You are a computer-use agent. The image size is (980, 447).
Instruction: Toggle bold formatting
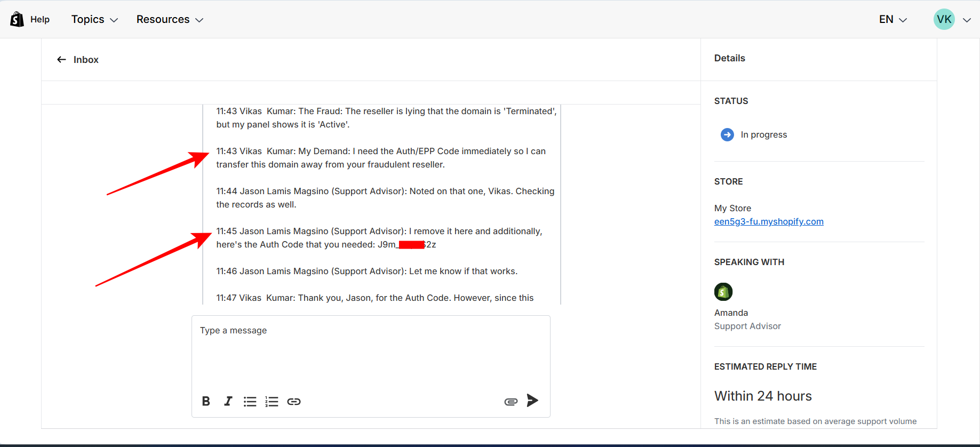click(x=206, y=401)
